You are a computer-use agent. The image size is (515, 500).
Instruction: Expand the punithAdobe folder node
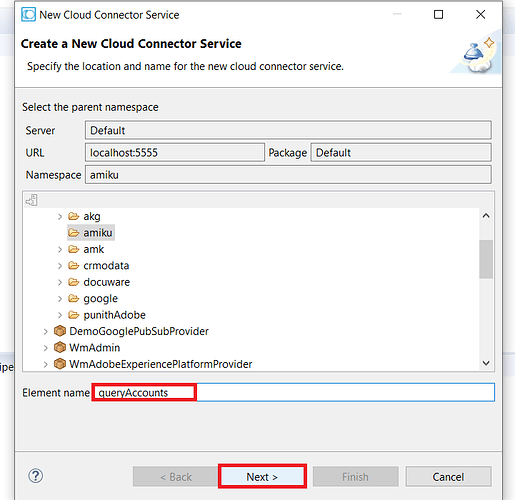tap(60, 315)
